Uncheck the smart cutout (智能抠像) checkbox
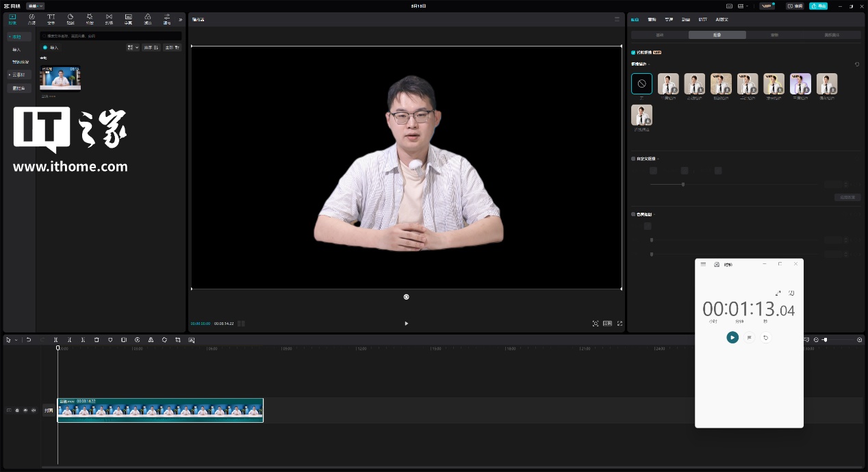Viewport: 868px width, 472px height. pos(633,52)
